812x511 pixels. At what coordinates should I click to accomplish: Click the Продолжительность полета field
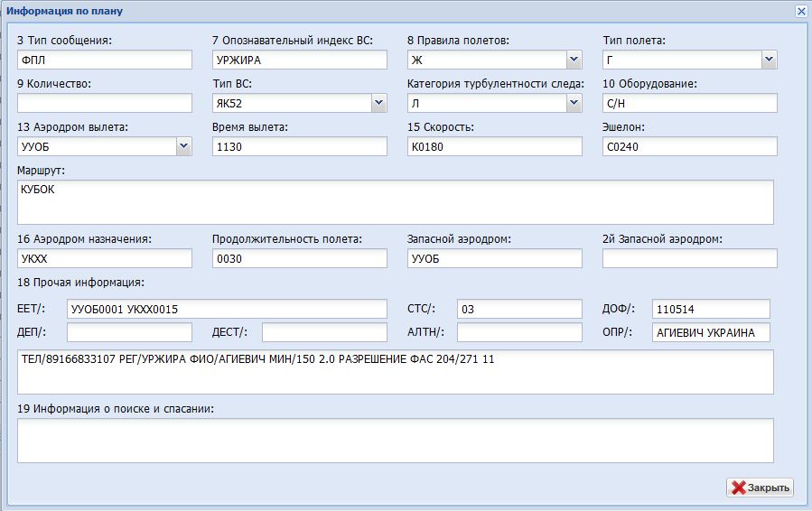click(300, 259)
